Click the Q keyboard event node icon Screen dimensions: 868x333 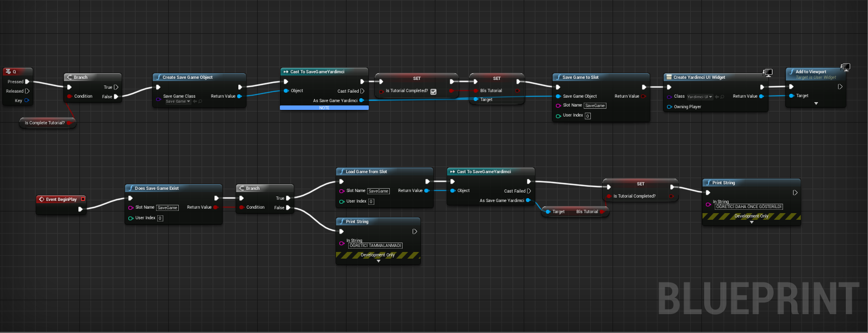[8, 72]
